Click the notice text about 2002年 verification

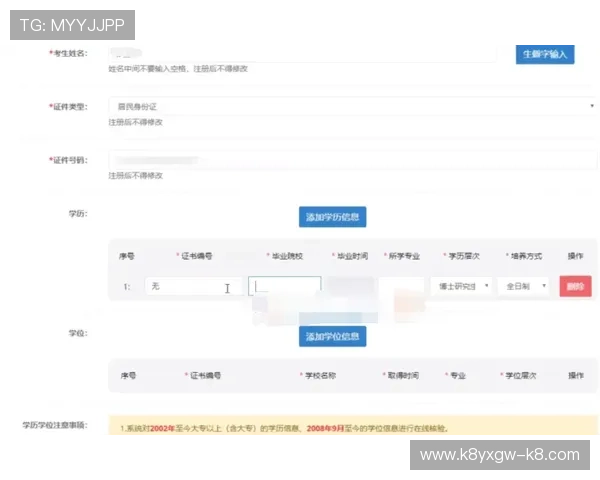[284, 428]
